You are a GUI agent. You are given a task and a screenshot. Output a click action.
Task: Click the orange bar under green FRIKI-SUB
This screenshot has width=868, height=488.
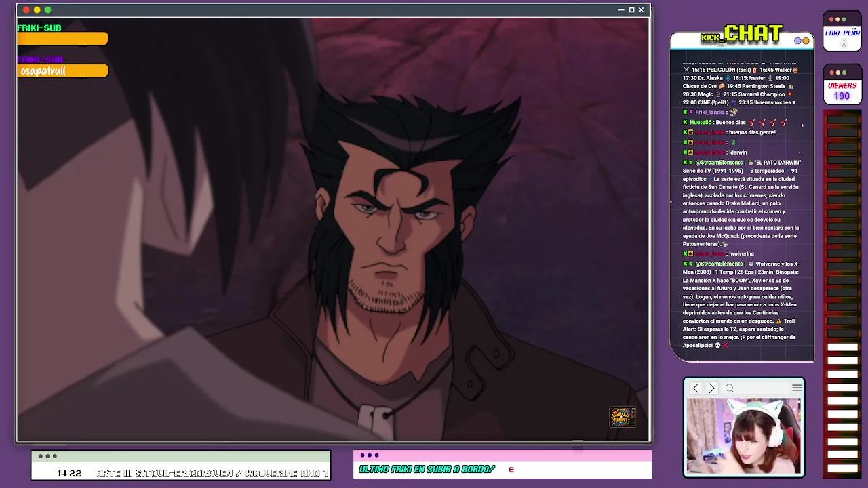[62, 39]
